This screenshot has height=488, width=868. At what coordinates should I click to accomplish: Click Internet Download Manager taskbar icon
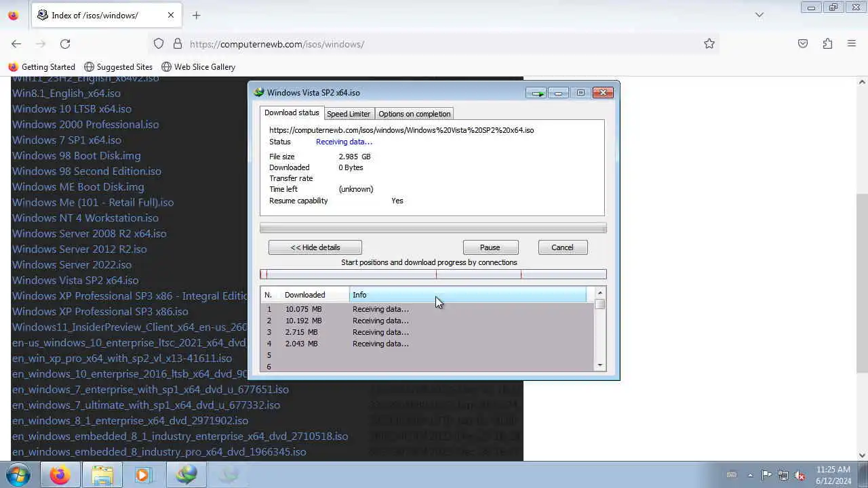point(187,475)
